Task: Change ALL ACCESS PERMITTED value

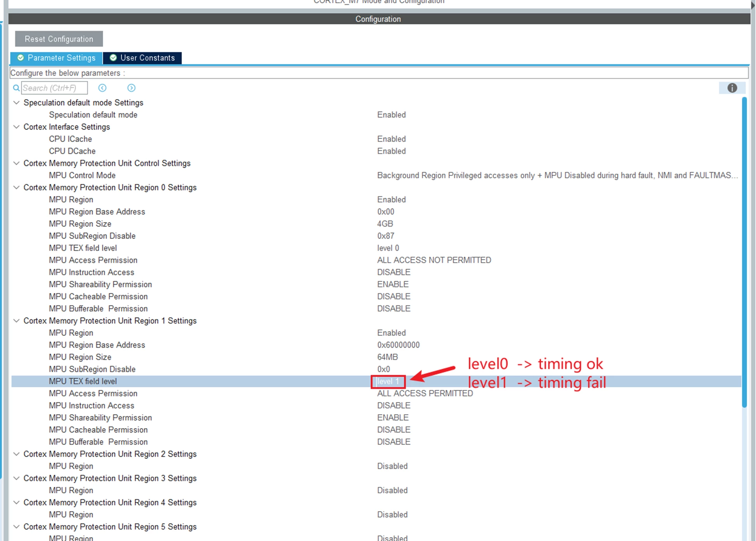Action: (x=425, y=393)
